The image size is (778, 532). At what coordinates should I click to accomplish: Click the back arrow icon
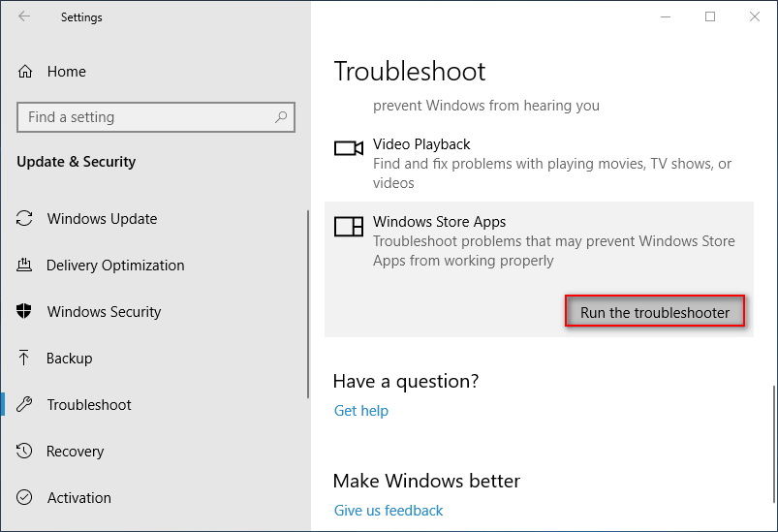click(24, 16)
